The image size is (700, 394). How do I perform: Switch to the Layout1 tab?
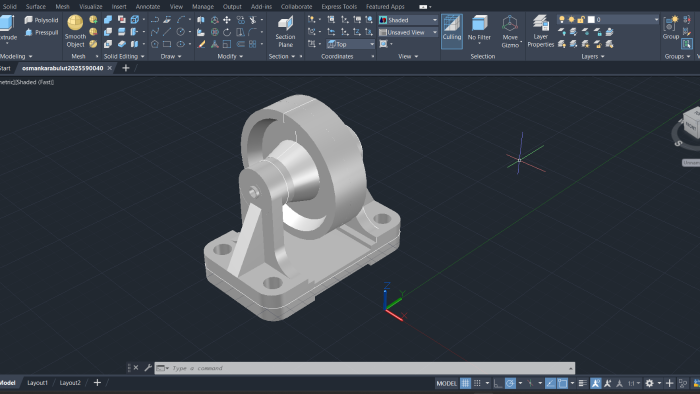38,382
